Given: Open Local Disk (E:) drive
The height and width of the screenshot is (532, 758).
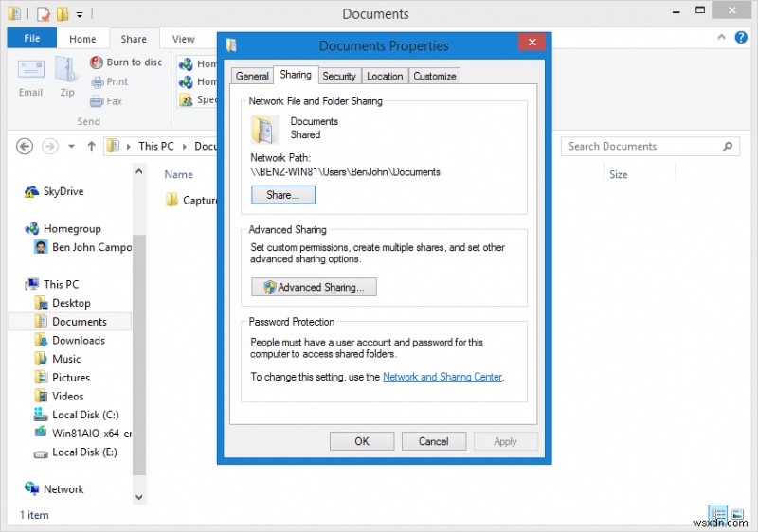Looking at the screenshot, I should (76, 452).
